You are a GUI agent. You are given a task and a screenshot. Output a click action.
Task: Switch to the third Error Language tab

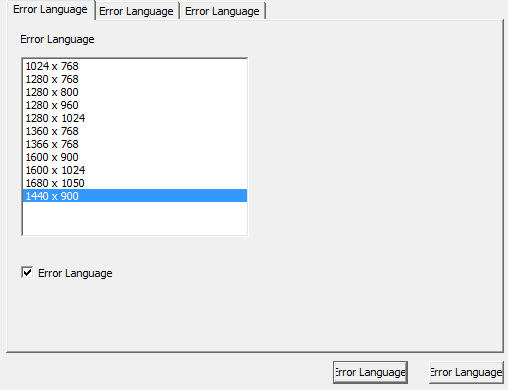pyautogui.click(x=222, y=11)
